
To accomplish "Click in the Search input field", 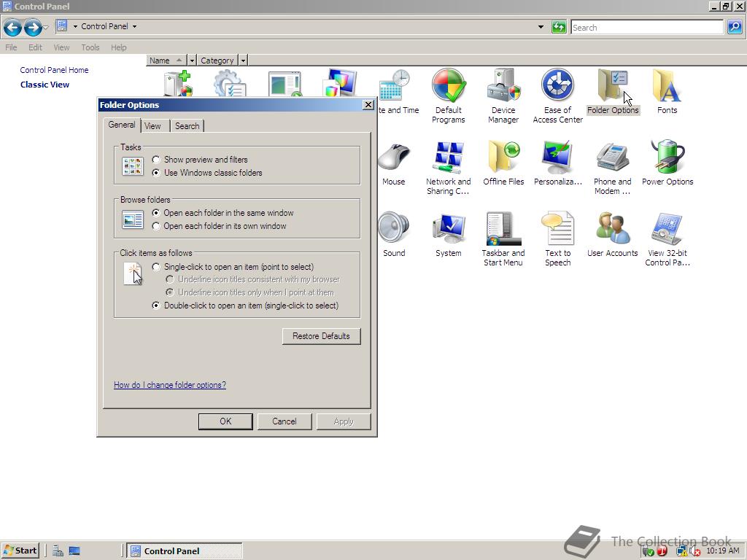I will click(647, 27).
